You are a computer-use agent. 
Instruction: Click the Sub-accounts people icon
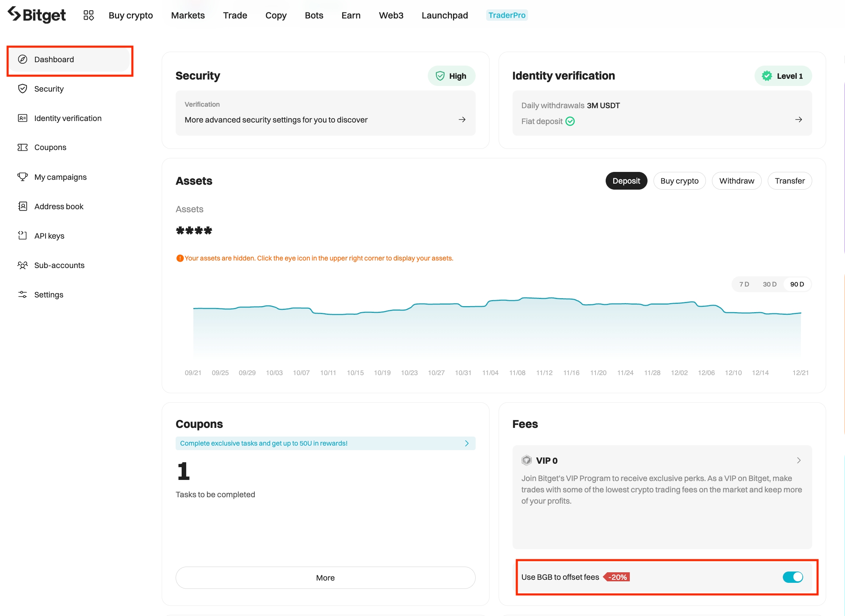click(x=23, y=265)
